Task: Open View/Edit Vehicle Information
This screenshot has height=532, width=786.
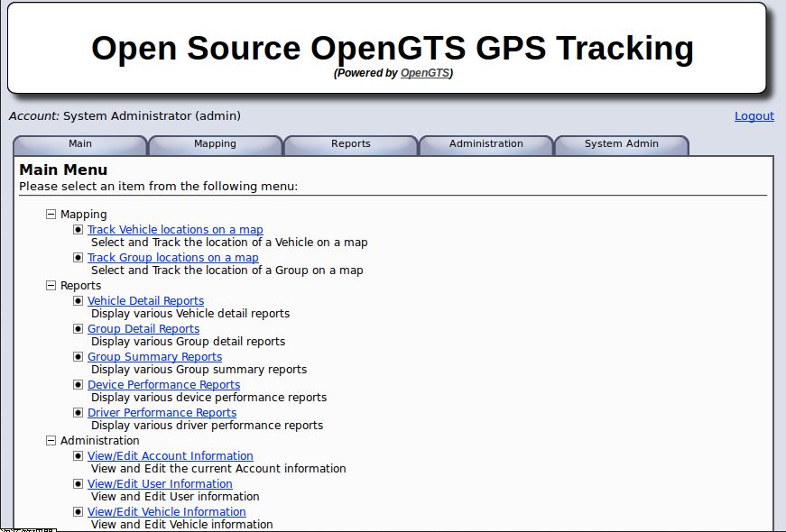Action: point(166,512)
